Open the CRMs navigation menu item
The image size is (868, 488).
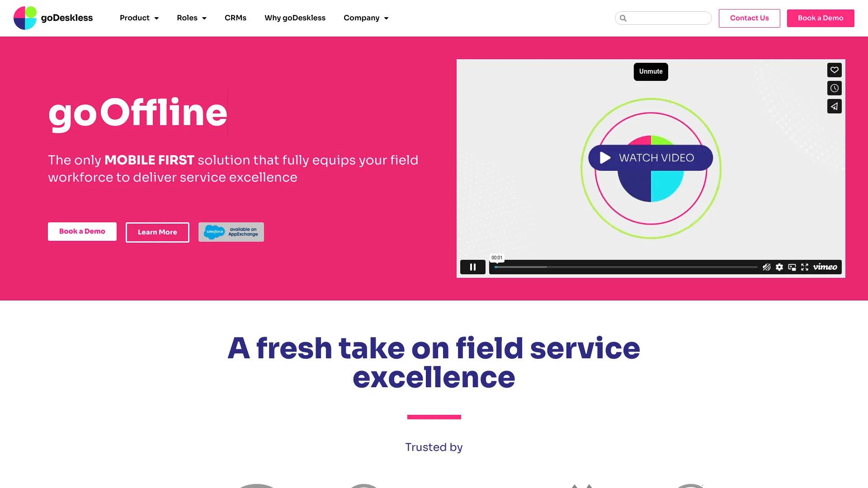click(x=236, y=18)
